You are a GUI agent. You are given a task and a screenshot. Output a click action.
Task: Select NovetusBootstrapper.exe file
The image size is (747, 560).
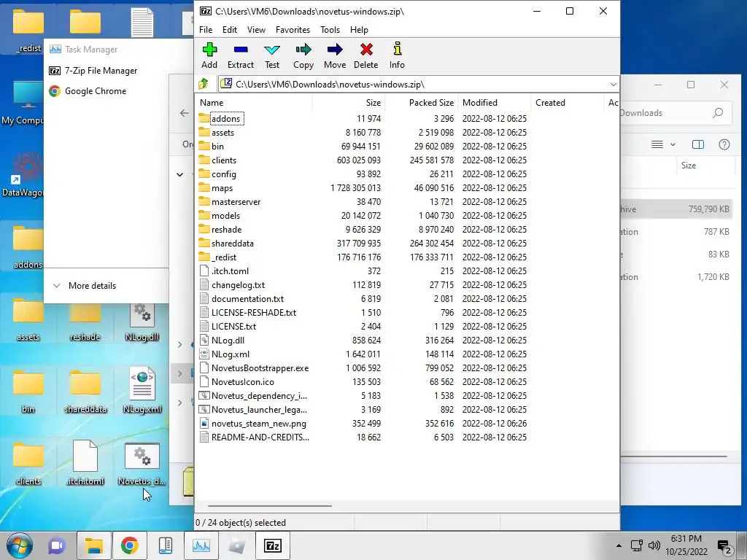point(363,367)
